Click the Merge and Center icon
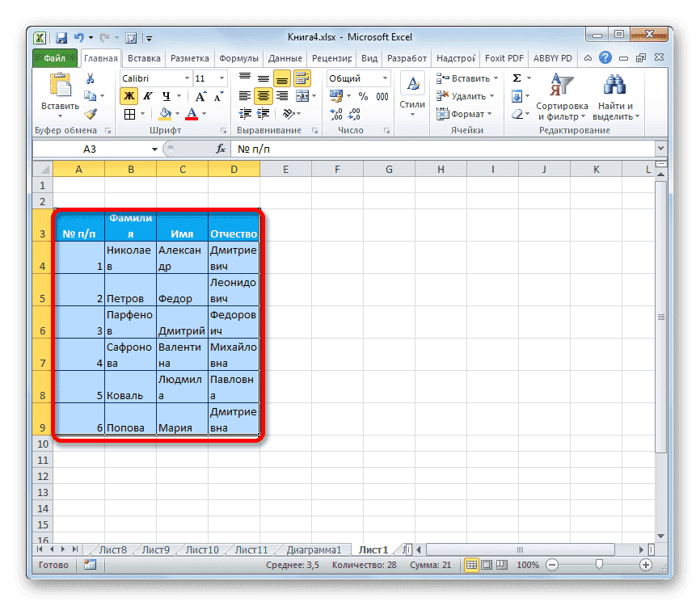Screen dimensions: 700x606 pyautogui.click(x=303, y=95)
